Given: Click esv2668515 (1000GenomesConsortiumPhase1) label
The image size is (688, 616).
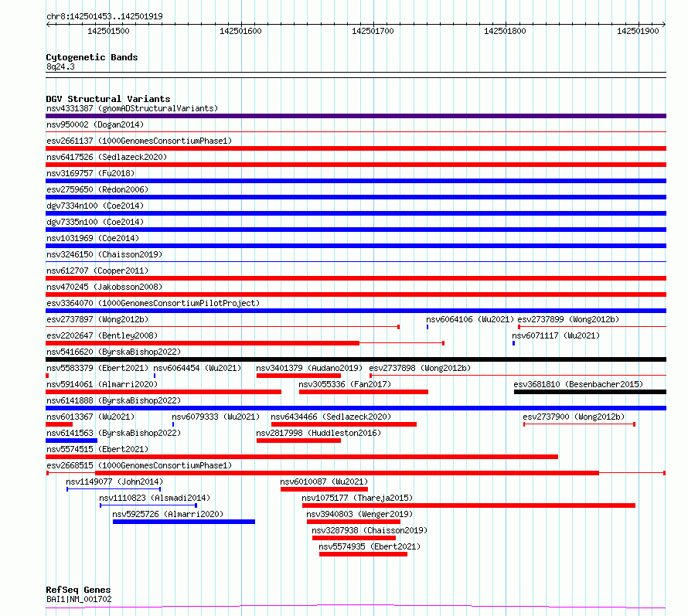Looking at the screenshot, I should (139, 465).
